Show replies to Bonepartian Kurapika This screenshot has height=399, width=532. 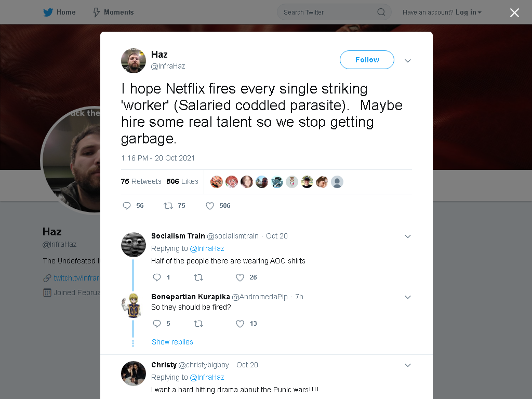172,342
